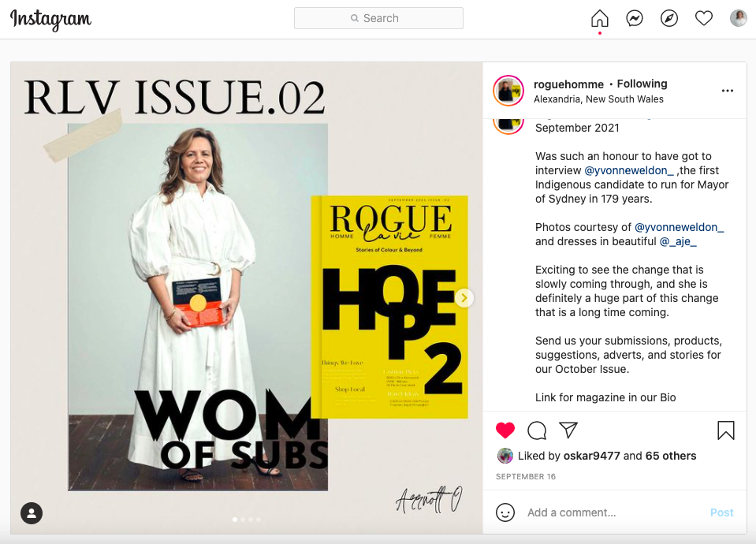Open post options three-dot menu
The width and height of the screenshot is (756, 544).
pos(728,91)
